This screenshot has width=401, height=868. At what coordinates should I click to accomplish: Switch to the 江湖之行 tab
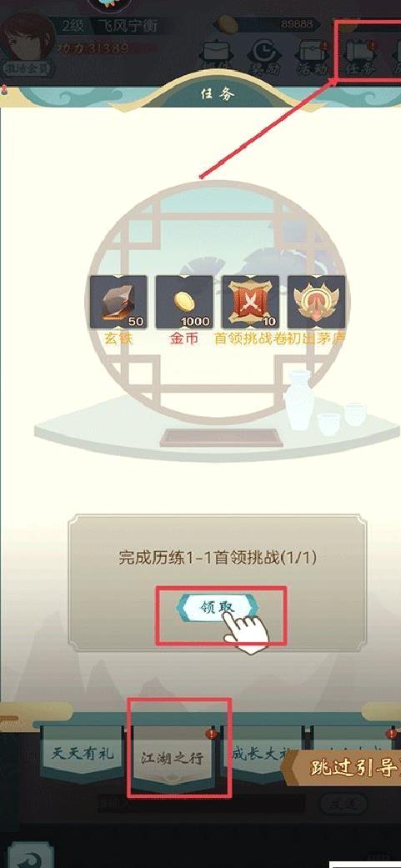(x=173, y=758)
